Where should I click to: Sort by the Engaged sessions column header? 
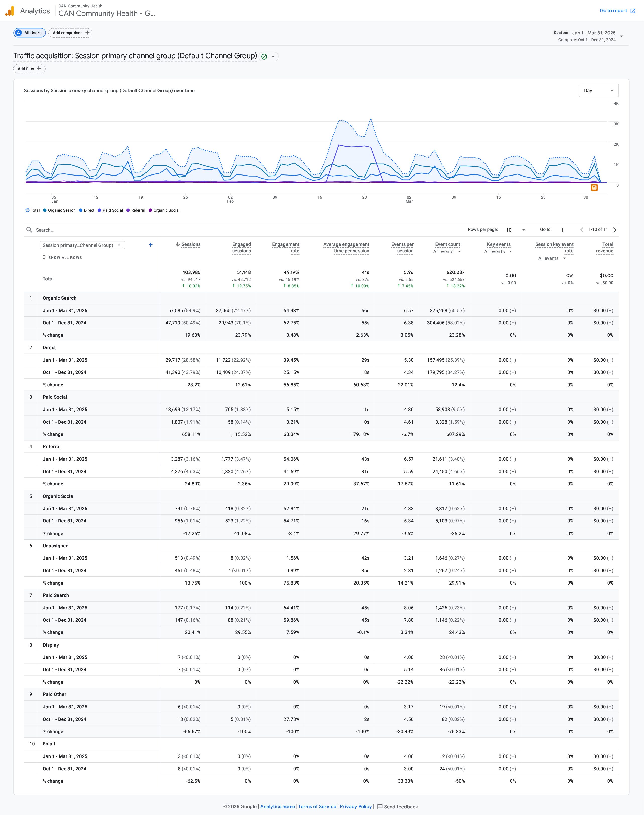(x=241, y=248)
